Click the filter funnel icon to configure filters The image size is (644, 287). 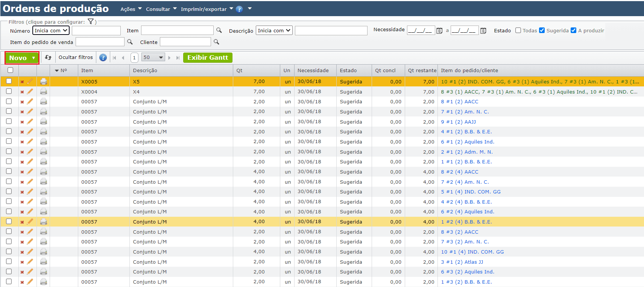point(91,21)
